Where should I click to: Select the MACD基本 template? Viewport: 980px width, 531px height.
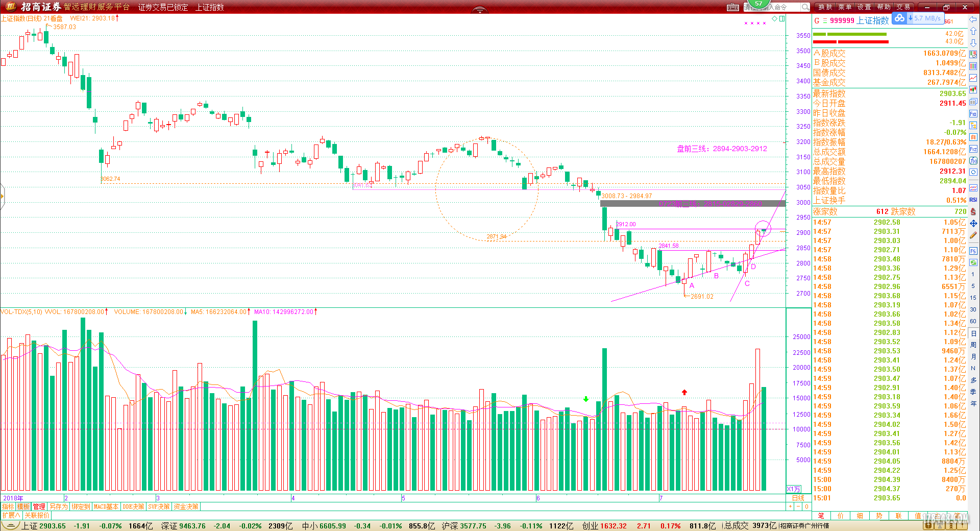click(x=106, y=506)
